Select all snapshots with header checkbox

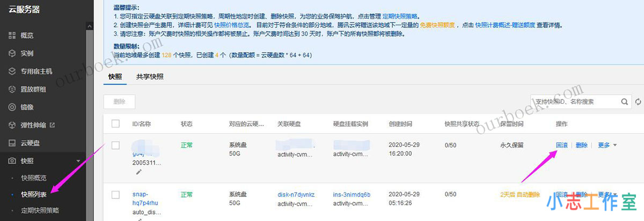click(115, 124)
